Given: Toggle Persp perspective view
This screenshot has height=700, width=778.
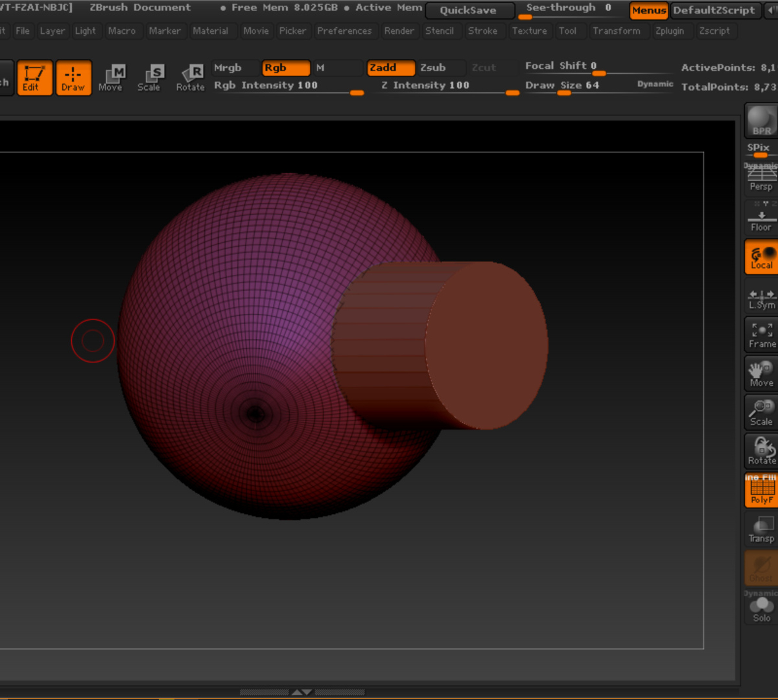Looking at the screenshot, I should (761, 177).
